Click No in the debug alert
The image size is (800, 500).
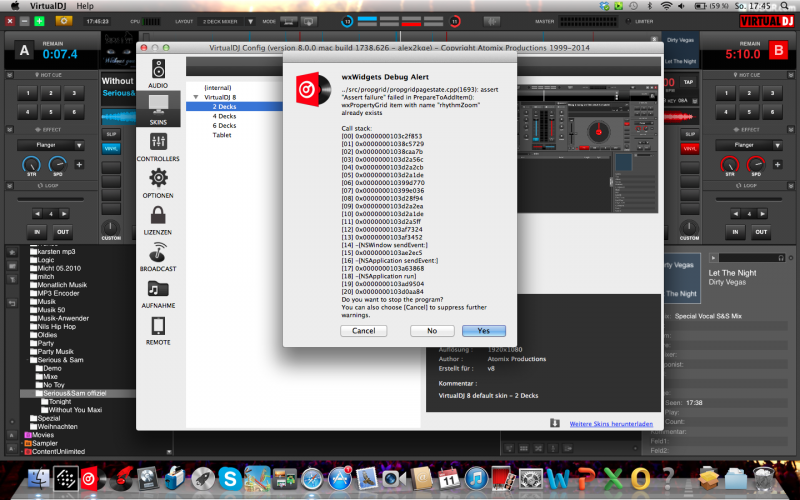[432, 331]
